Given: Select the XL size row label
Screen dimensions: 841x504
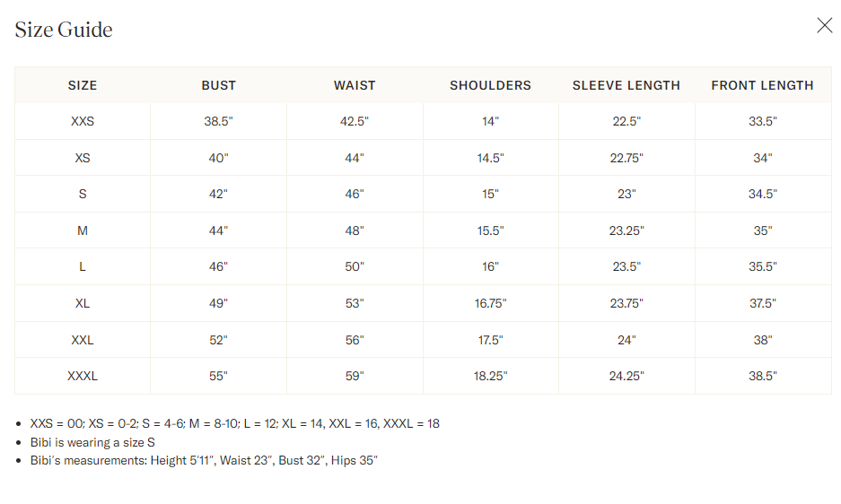Looking at the screenshot, I should (83, 303).
